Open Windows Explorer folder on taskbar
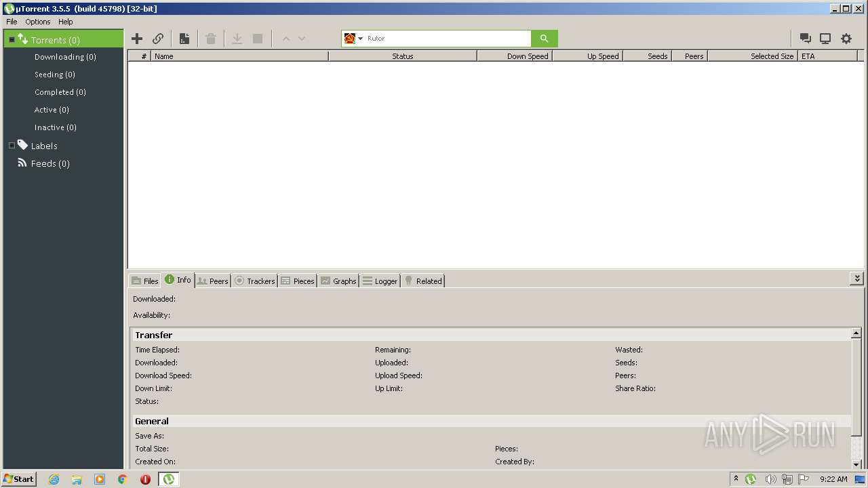The height and width of the screenshot is (488, 868). click(x=77, y=479)
